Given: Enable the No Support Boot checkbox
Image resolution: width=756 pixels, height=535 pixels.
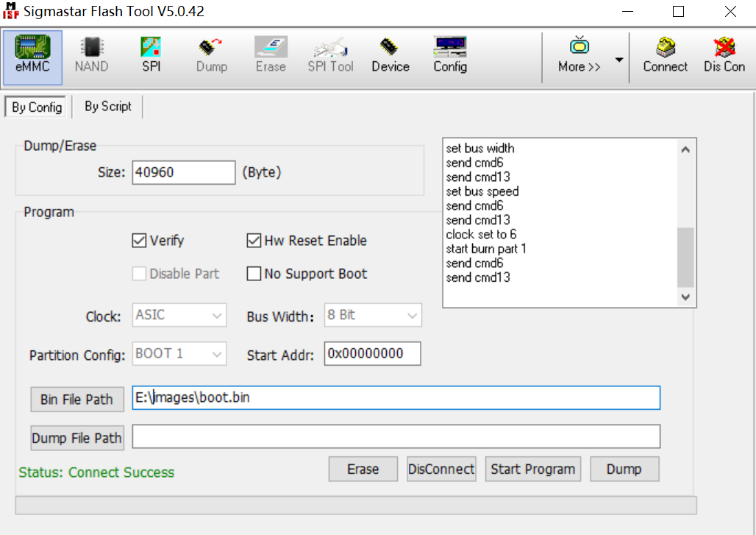Looking at the screenshot, I should [254, 274].
